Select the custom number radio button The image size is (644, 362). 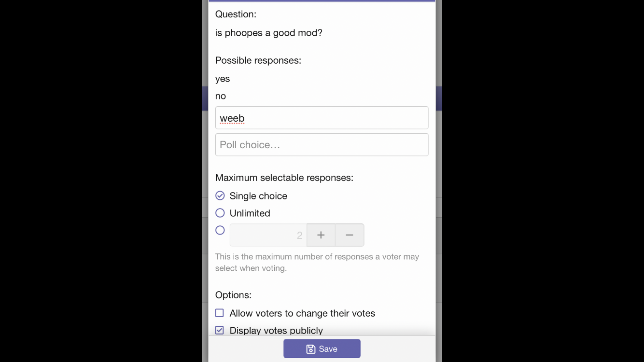tap(220, 230)
